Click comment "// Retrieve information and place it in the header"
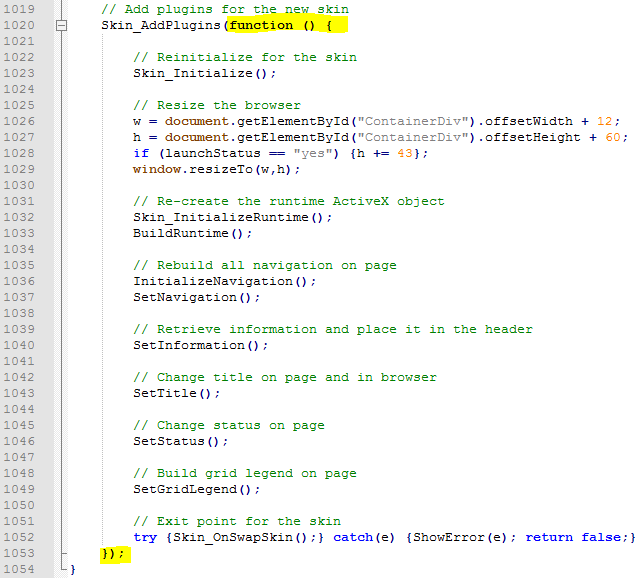This screenshot has width=642, height=578. click(333, 329)
